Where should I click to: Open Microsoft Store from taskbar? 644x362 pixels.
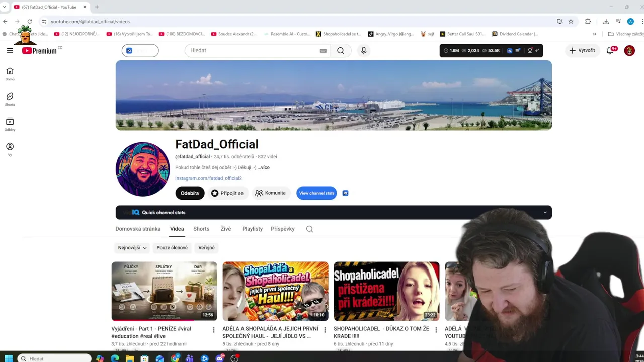144,358
